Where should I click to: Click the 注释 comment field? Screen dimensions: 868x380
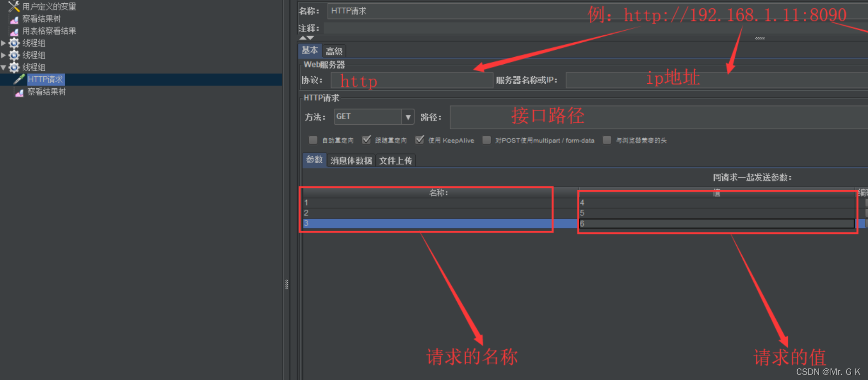[x=596, y=28]
